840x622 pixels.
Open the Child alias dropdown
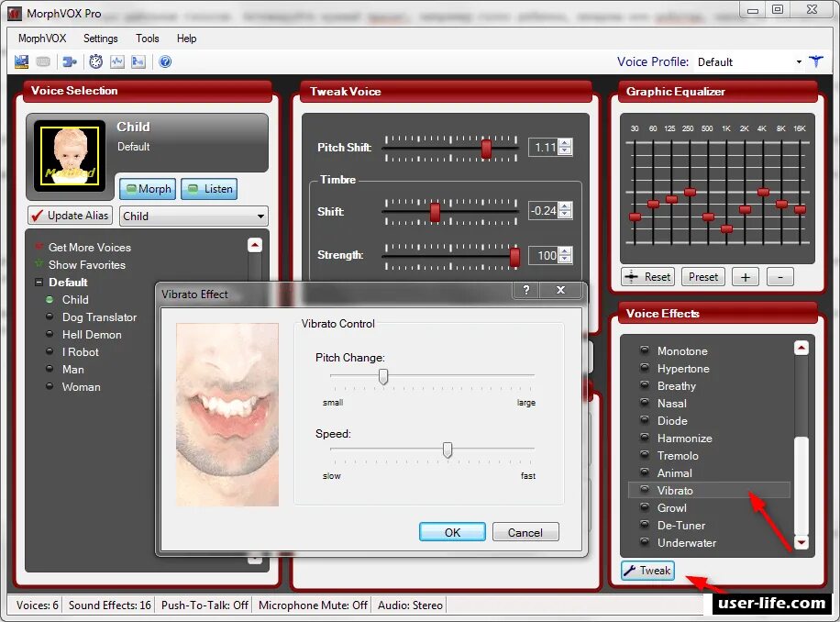click(x=193, y=216)
